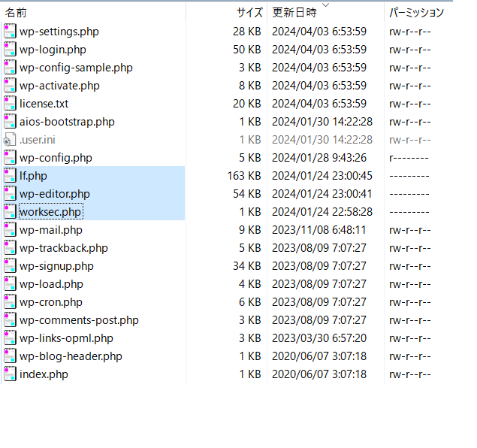Click the wp-settings.php file icon
477x448 pixels.
click(x=10, y=32)
